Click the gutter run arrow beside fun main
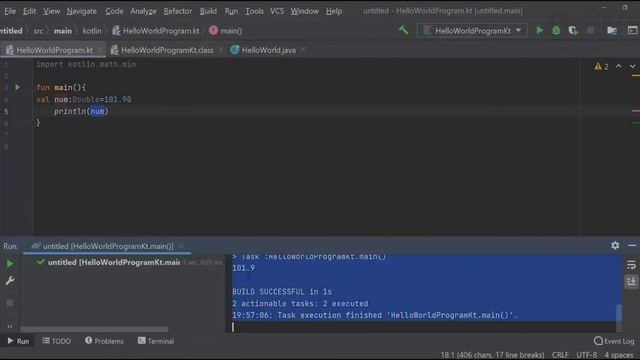This screenshot has width=640, height=360. click(18, 87)
